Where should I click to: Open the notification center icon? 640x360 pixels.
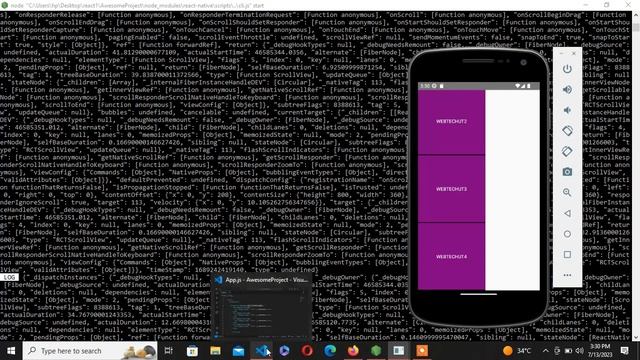624,351
